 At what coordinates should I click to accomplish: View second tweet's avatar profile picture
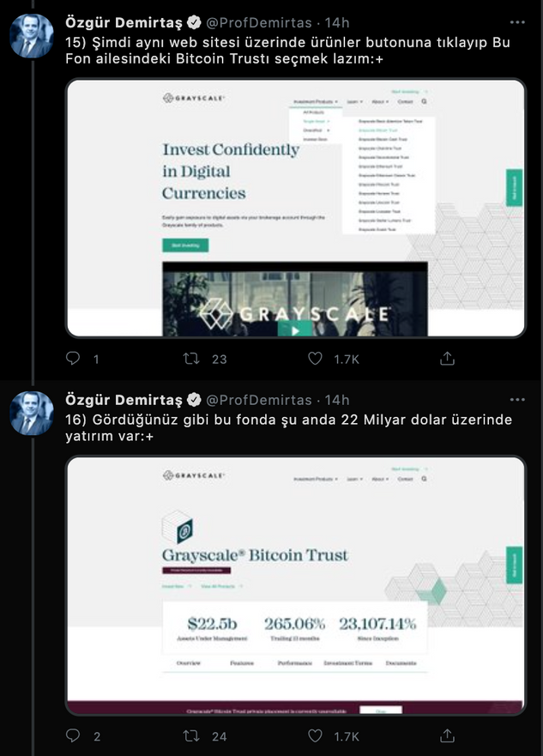click(32, 414)
